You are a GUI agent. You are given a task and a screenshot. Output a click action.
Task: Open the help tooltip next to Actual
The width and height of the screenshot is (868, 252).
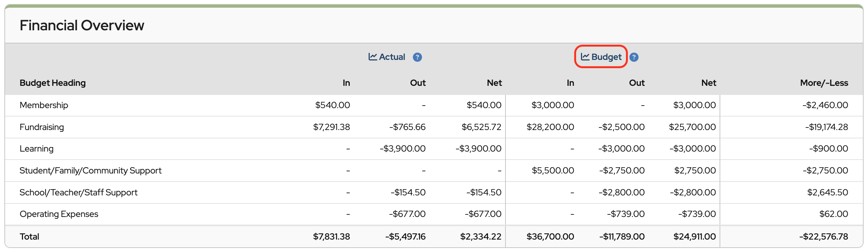(x=417, y=57)
